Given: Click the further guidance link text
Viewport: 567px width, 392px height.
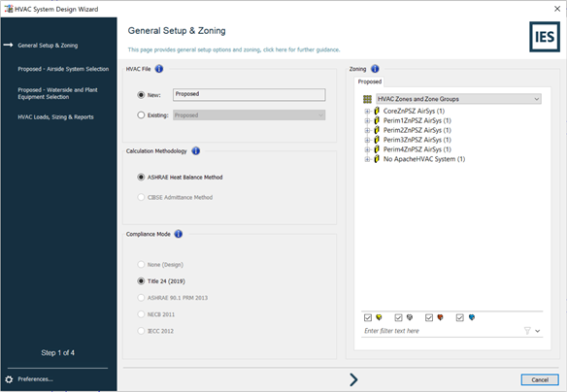Looking at the screenshot, I should click(302, 49).
